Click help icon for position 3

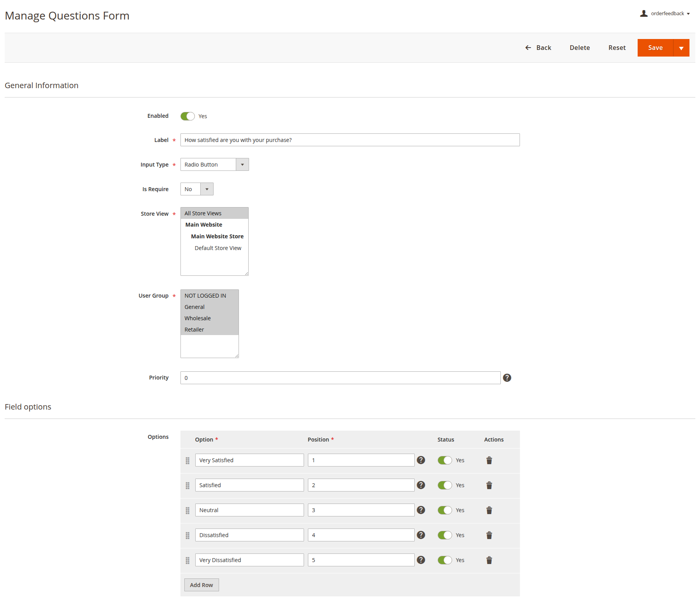[421, 510]
